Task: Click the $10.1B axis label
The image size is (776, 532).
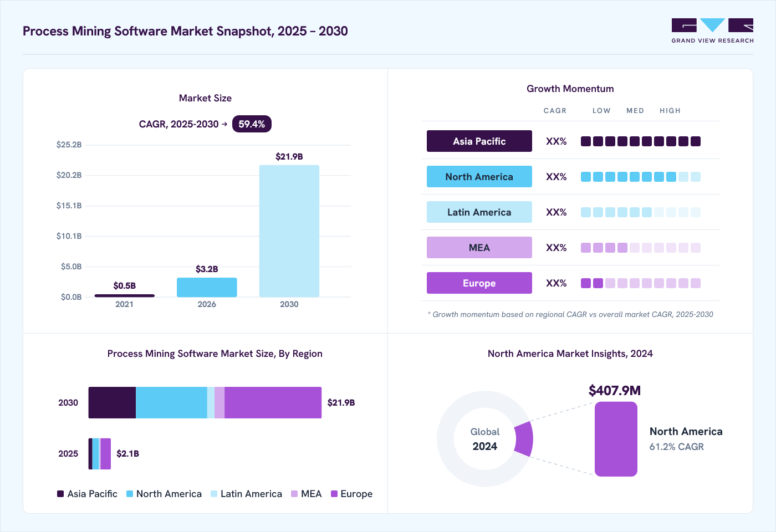Action: pos(69,236)
